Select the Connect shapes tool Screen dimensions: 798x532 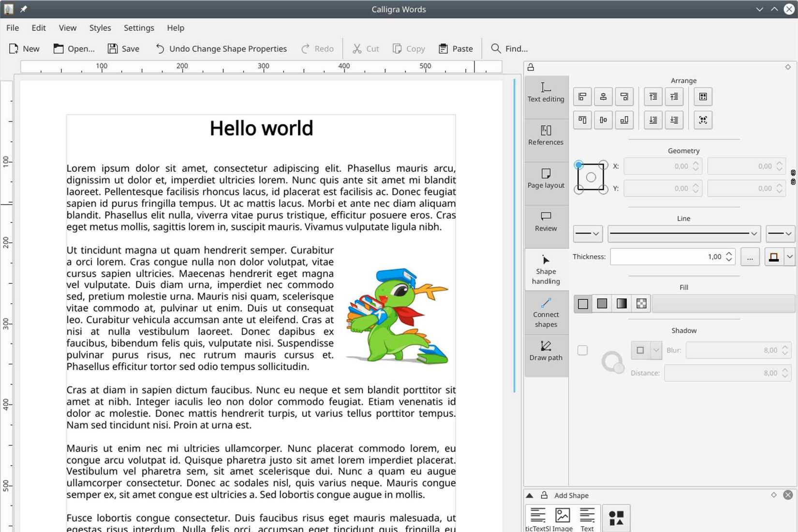pyautogui.click(x=546, y=312)
